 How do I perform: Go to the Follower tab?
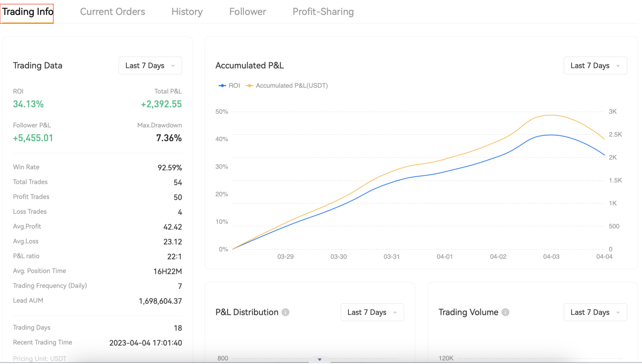pyautogui.click(x=247, y=12)
